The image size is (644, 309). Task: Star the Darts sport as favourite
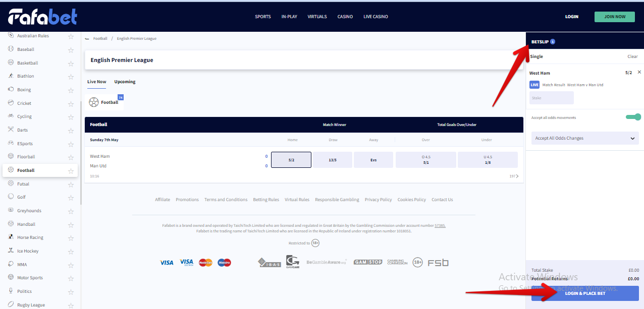click(71, 130)
